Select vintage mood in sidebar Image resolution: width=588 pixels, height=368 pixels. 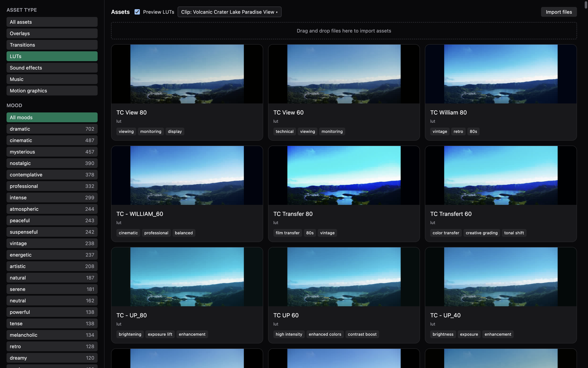click(52, 243)
